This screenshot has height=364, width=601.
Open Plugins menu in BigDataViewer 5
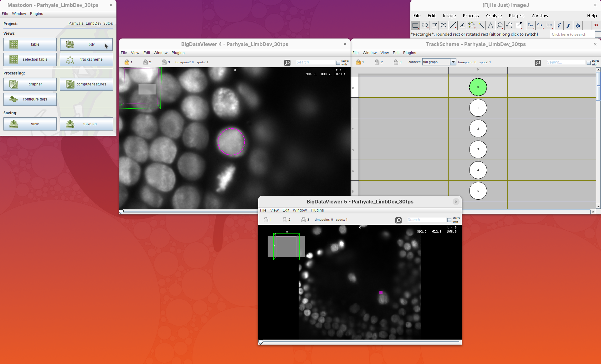click(317, 210)
